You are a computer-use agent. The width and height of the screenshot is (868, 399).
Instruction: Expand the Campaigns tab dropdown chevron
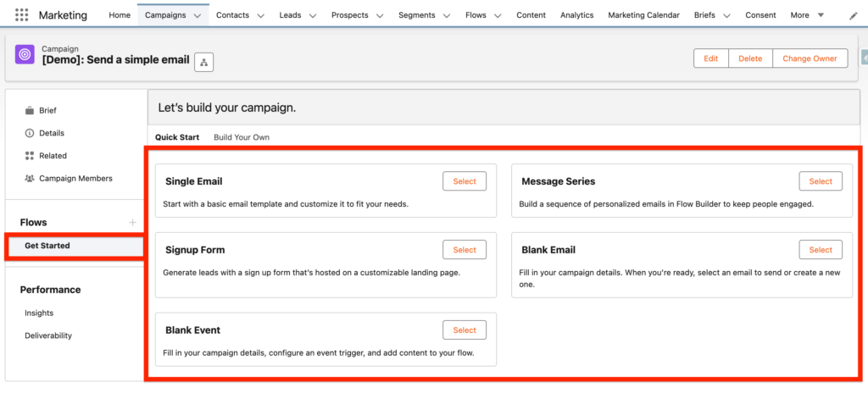point(198,15)
